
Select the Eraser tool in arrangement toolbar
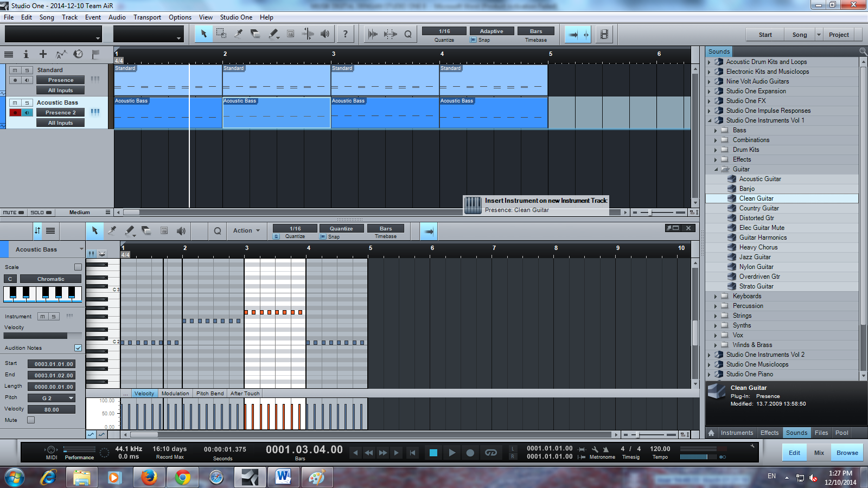click(256, 34)
